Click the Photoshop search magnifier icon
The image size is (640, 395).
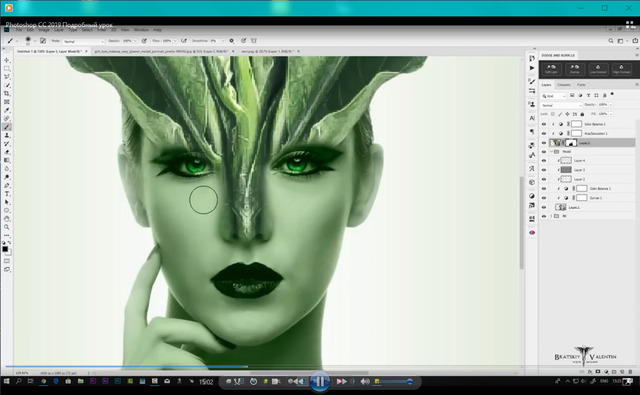pyautogui.click(x=611, y=41)
